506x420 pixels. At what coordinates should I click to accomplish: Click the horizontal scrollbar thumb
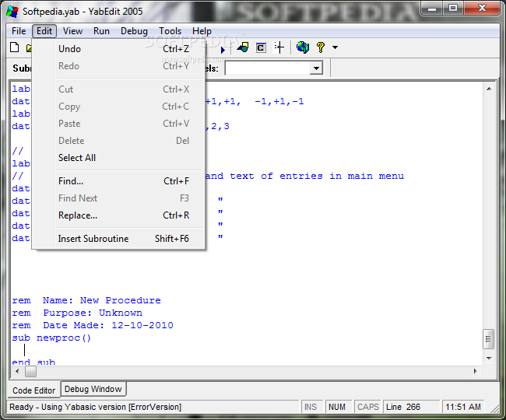(x=30, y=371)
